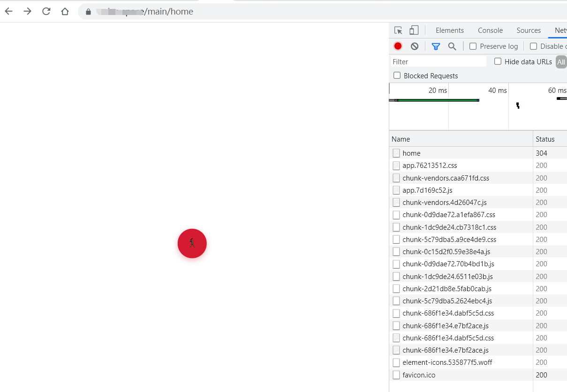The width and height of the screenshot is (567, 392).
Task: Sort requests by the Name column header
Action: tap(461, 139)
